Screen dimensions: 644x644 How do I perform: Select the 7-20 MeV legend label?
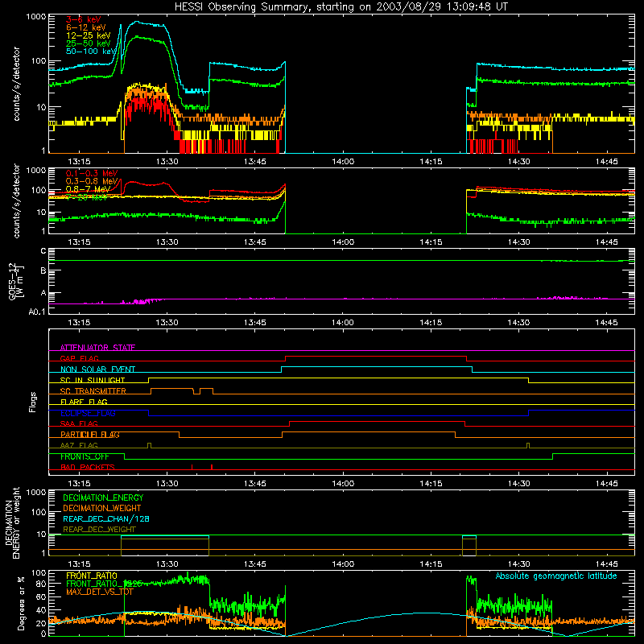coord(87,197)
